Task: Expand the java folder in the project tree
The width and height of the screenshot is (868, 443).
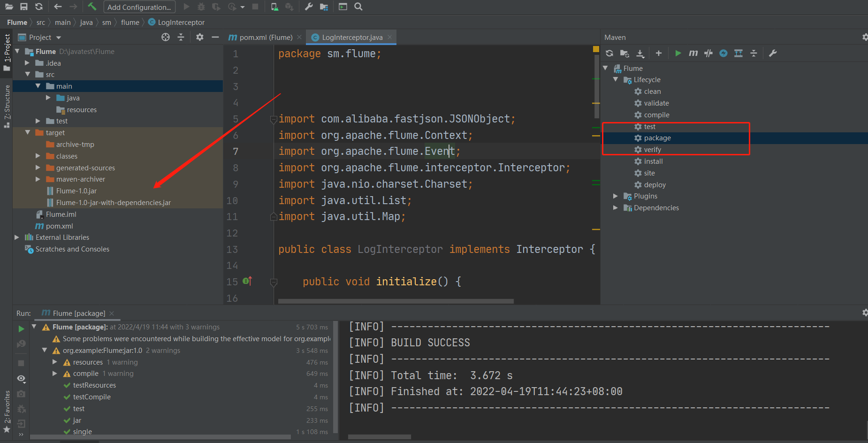Action: pyautogui.click(x=48, y=98)
